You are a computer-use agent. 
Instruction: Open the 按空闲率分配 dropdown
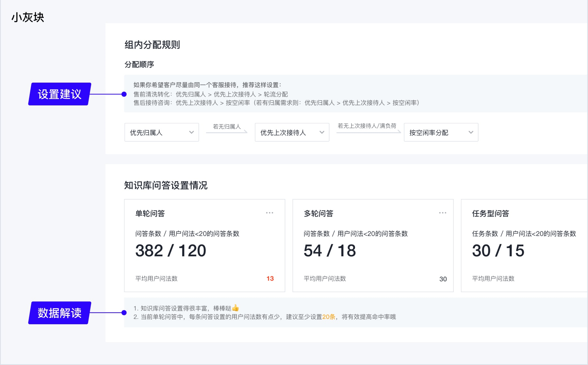pyautogui.click(x=441, y=132)
